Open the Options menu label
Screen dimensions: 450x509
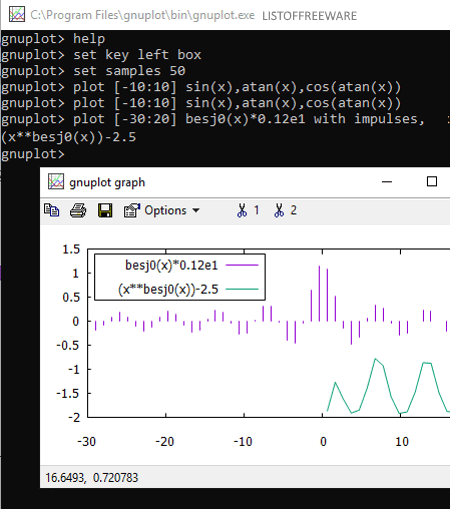(165, 211)
